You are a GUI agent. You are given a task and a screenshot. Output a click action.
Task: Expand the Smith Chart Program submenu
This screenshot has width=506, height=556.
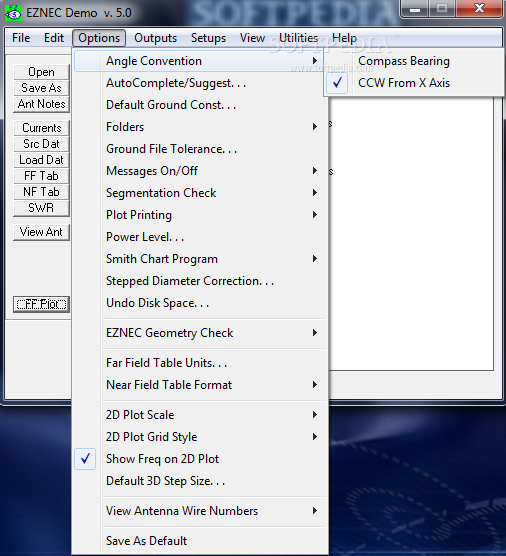[200, 259]
